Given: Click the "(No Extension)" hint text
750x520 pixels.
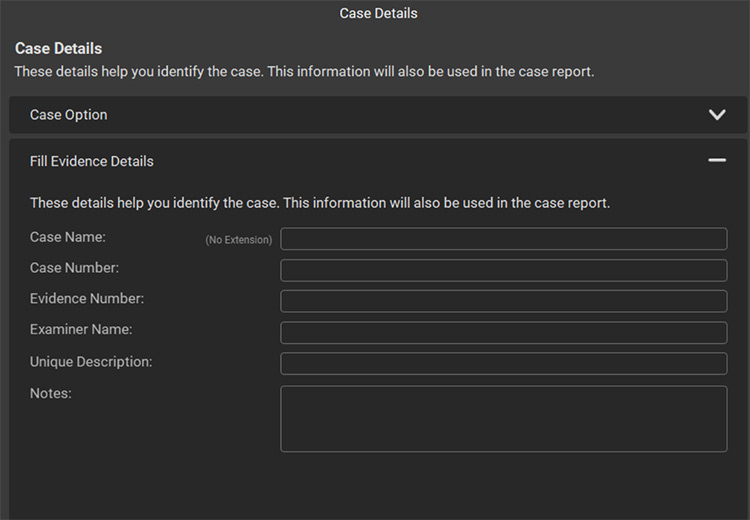Looking at the screenshot, I should pos(239,240).
